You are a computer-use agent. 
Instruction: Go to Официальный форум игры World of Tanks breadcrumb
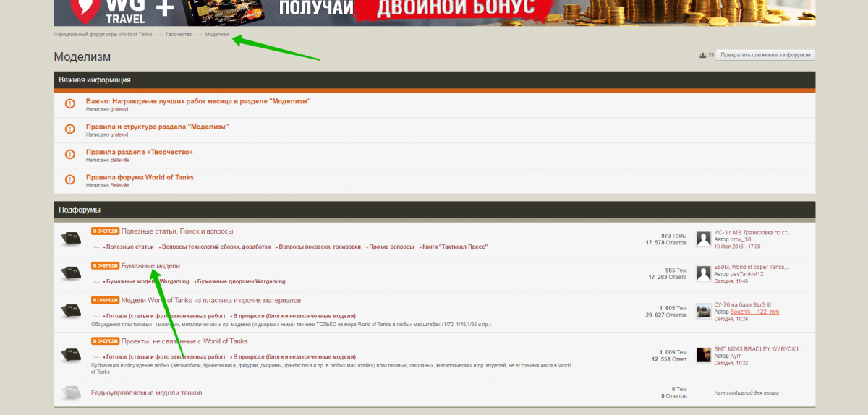pyautogui.click(x=103, y=34)
